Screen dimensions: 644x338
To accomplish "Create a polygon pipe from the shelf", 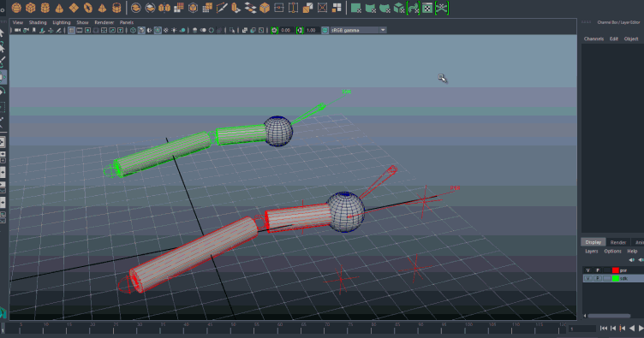I will tap(117, 8).
